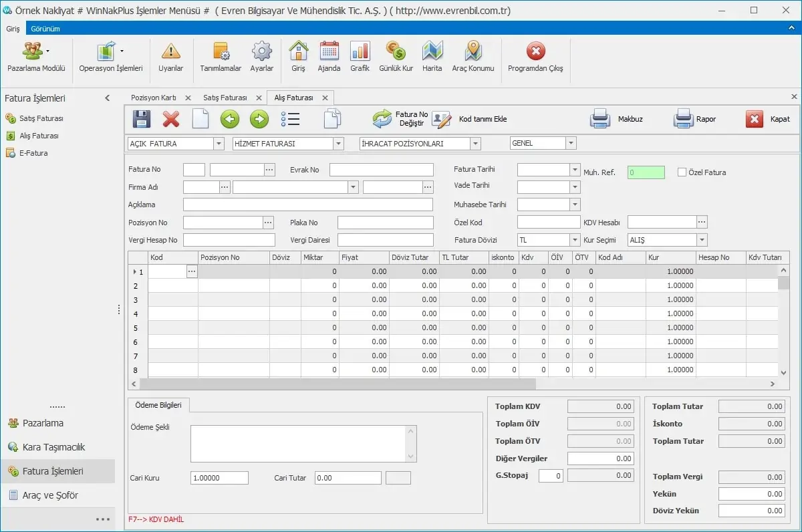The width and height of the screenshot is (802, 532).
Task: Click the Rapor print button
Action: (x=695, y=119)
